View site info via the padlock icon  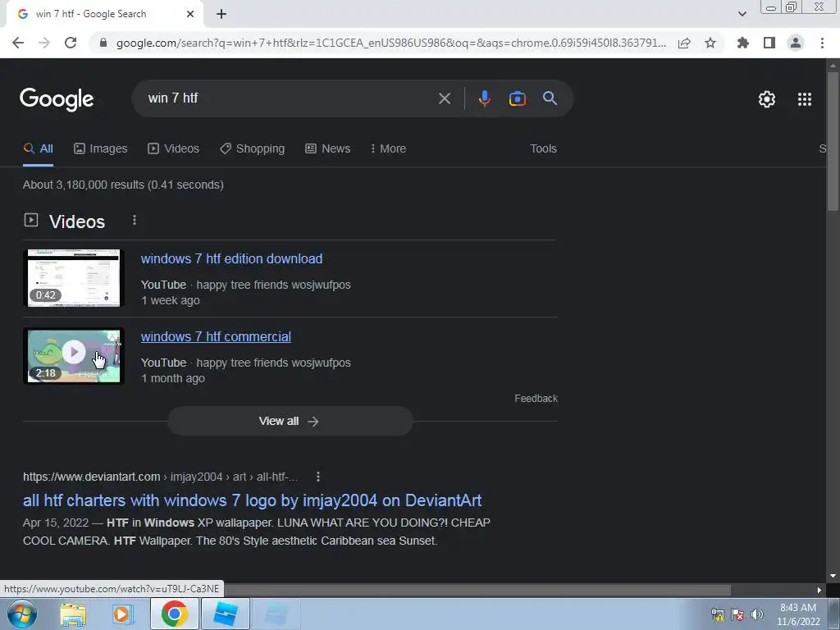103,43
